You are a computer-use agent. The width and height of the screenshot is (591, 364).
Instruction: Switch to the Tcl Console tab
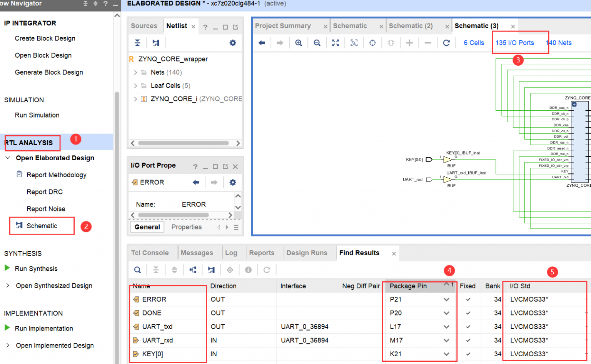[150, 253]
